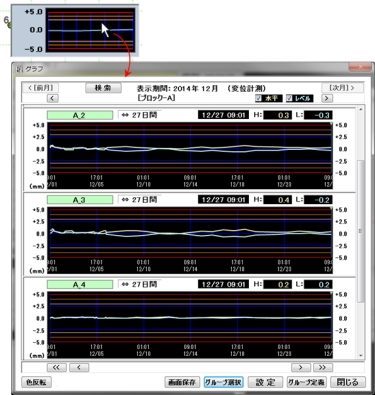Save the screen with 画面保存 button
This screenshot has width=375, height=395.
tap(182, 382)
